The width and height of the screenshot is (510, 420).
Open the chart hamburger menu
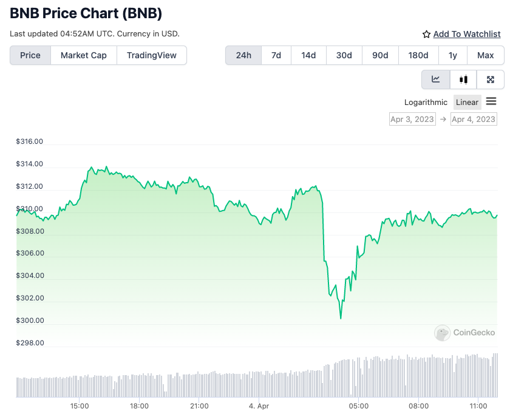pos(491,101)
